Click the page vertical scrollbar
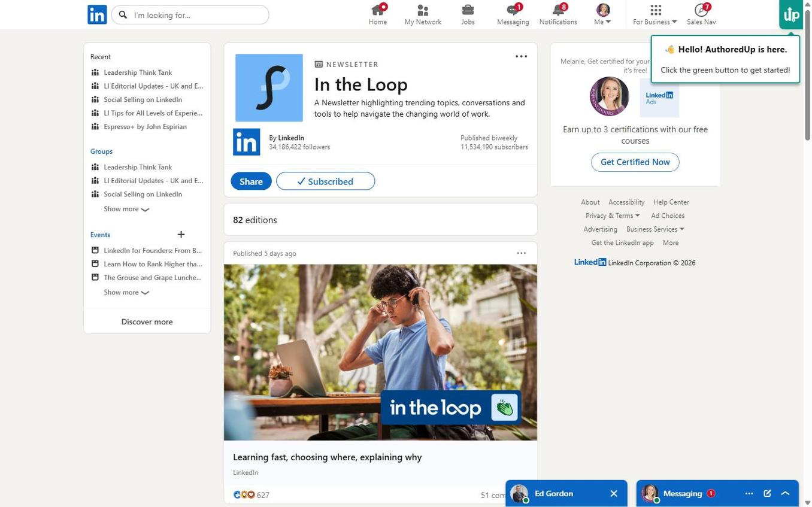Image resolution: width=812 pixels, height=507 pixels. click(807, 75)
